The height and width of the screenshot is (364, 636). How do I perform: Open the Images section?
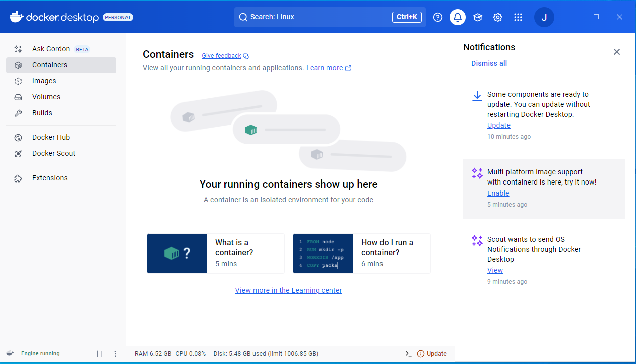61,81
